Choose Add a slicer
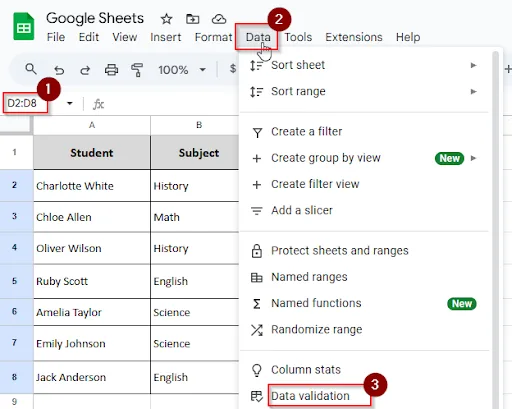This screenshot has width=512, height=409. (x=364, y=211)
